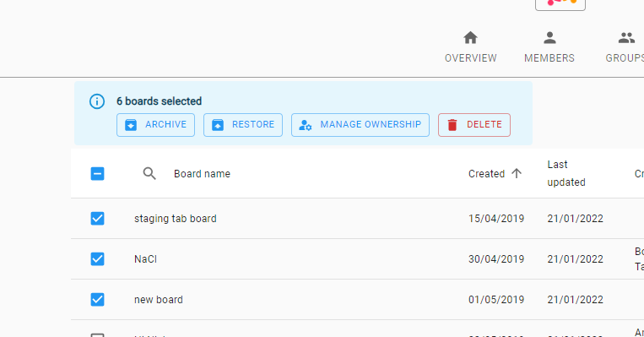The width and height of the screenshot is (644, 337).
Task: Click the red trash can icon
Action: 452,125
